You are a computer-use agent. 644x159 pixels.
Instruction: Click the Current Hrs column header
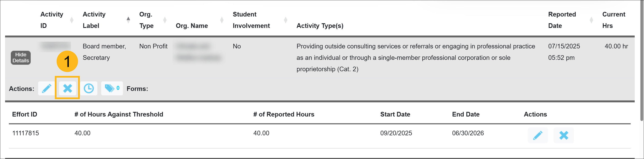(614, 20)
